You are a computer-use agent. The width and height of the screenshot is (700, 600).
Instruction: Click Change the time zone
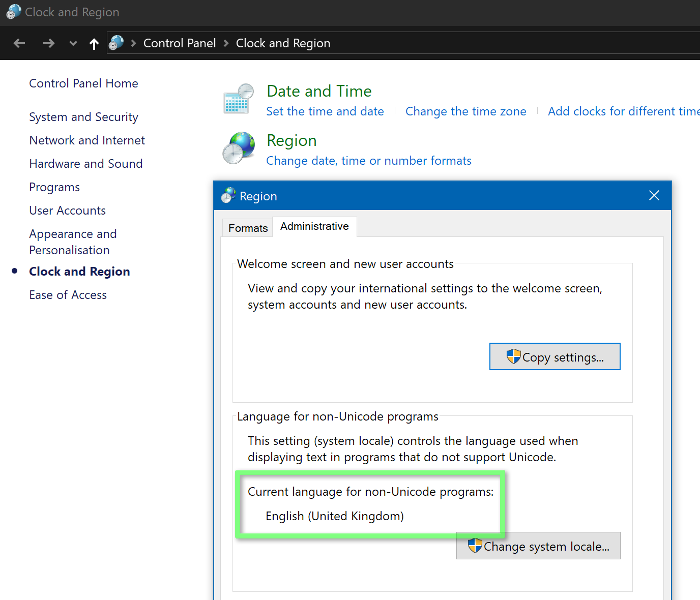466,111
